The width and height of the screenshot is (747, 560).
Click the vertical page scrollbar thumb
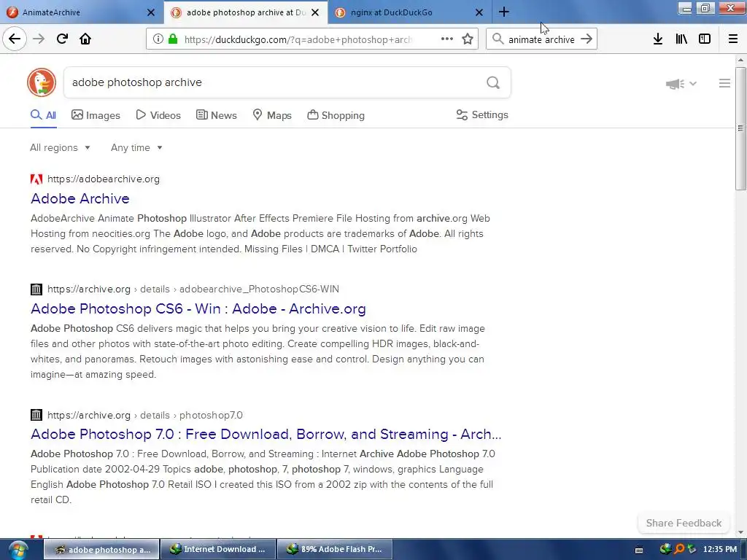click(x=740, y=128)
